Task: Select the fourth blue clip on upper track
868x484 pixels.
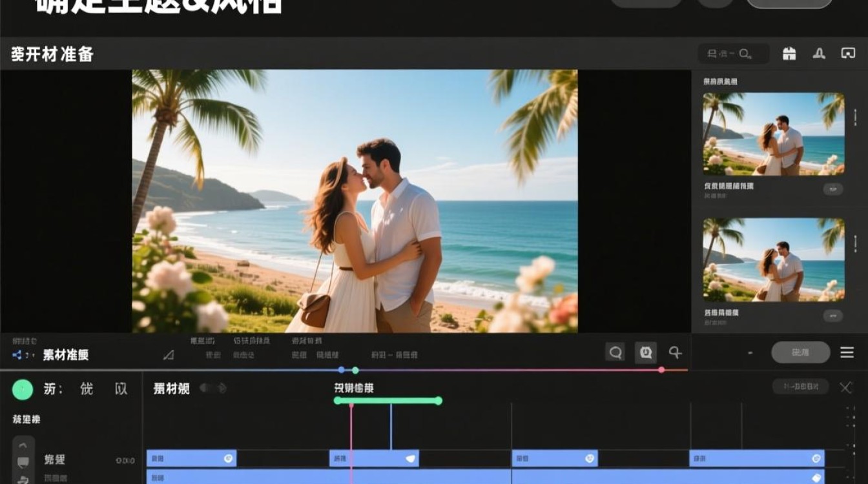Action: (x=757, y=458)
